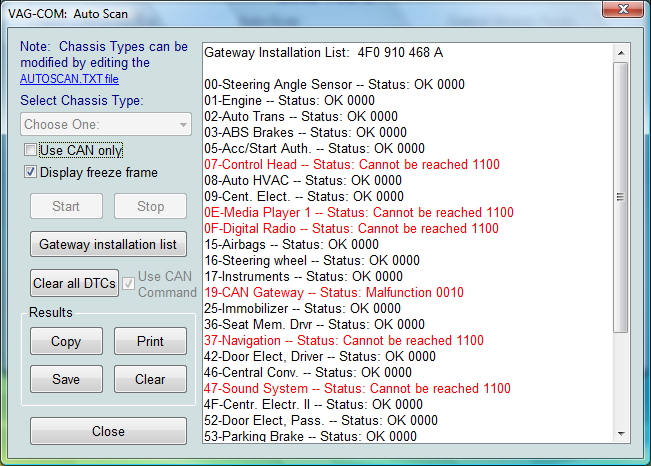This screenshot has width=651, height=466.
Task: Select the 46-Central Conv. line
Action: (x=308, y=373)
